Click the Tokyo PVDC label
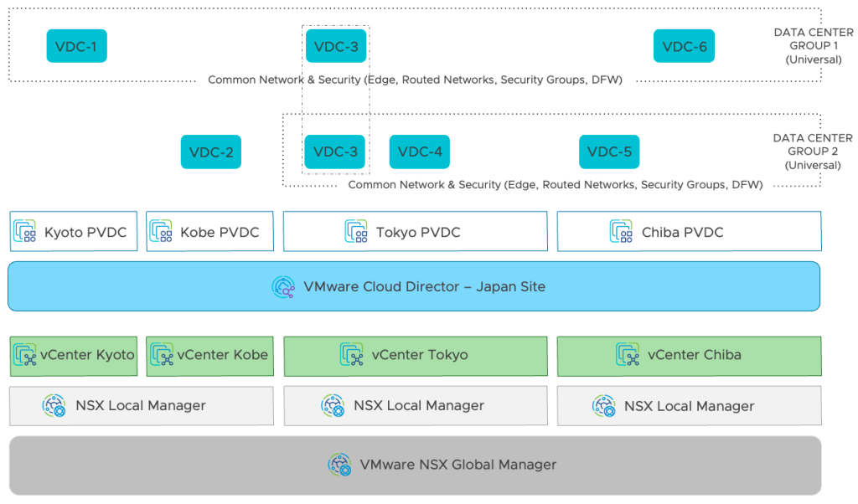This screenshot has height=504, width=858. coord(418,232)
